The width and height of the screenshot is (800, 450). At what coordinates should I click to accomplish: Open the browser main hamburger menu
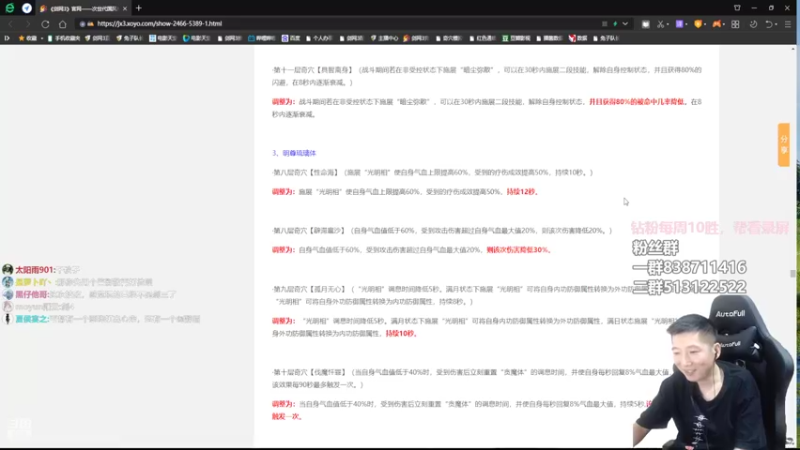click(x=788, y=24)
